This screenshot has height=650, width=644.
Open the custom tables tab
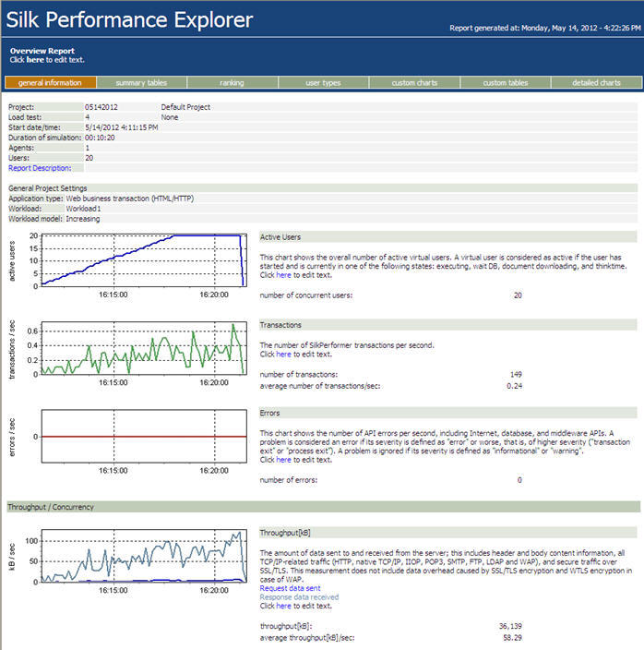(x=505, y=83)
